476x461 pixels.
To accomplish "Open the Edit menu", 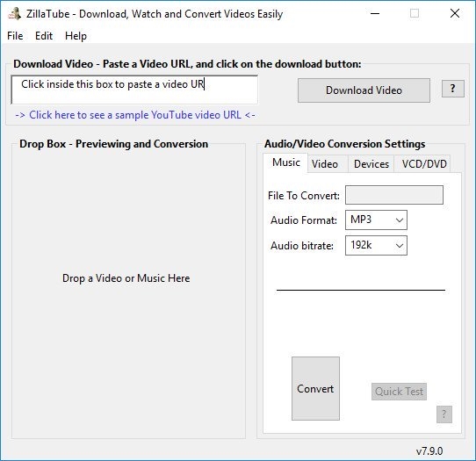I will 44,36.
